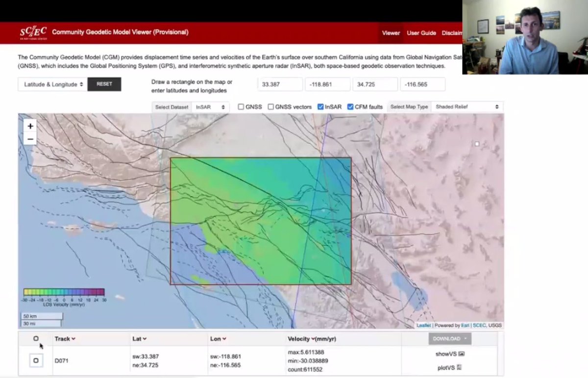Sort by the Velocity column
588x378 pixels.
pos(312,339)
